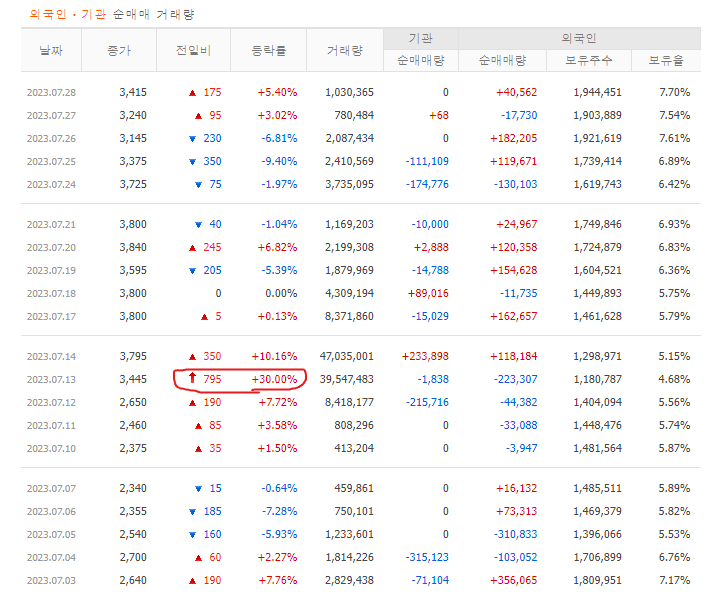Screen dimensions: 709x597
Task: Click the 등락률 column header
Action: (269, 50)
